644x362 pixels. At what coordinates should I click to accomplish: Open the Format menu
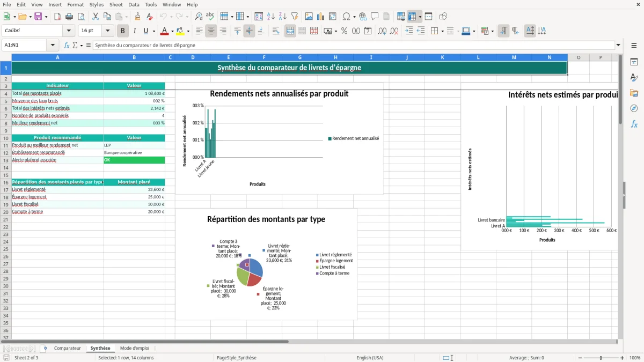click(75, 4)
